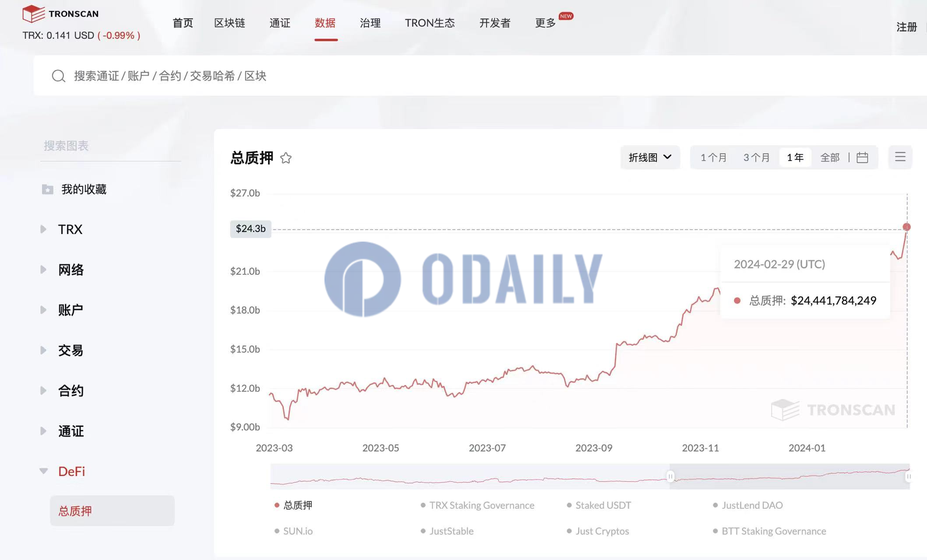The height and width of the screenshot is (560, 927).
Task: Click the $24.3b axis value label
Action: point(250,229)
